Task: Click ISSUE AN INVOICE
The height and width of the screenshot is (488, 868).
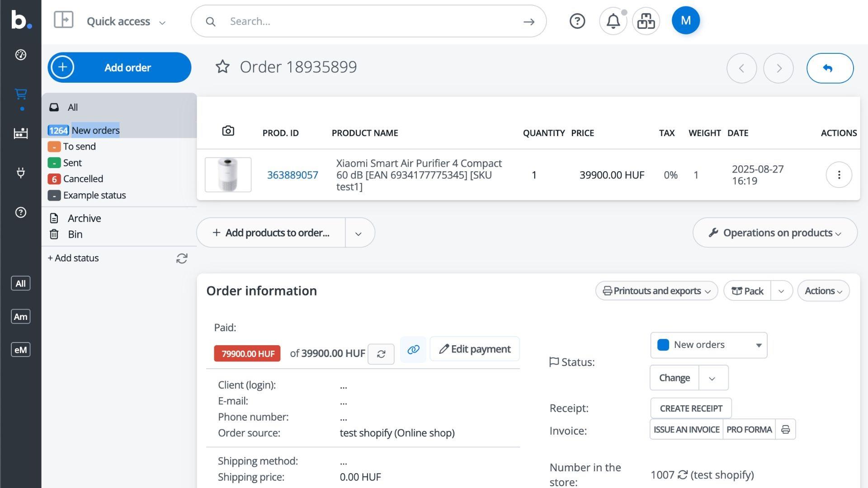Action: pos(686,429)
